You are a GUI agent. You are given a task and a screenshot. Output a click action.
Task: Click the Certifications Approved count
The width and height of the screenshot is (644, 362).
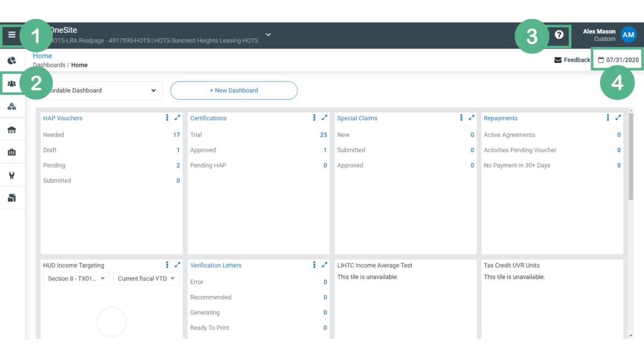coord(325,150)
